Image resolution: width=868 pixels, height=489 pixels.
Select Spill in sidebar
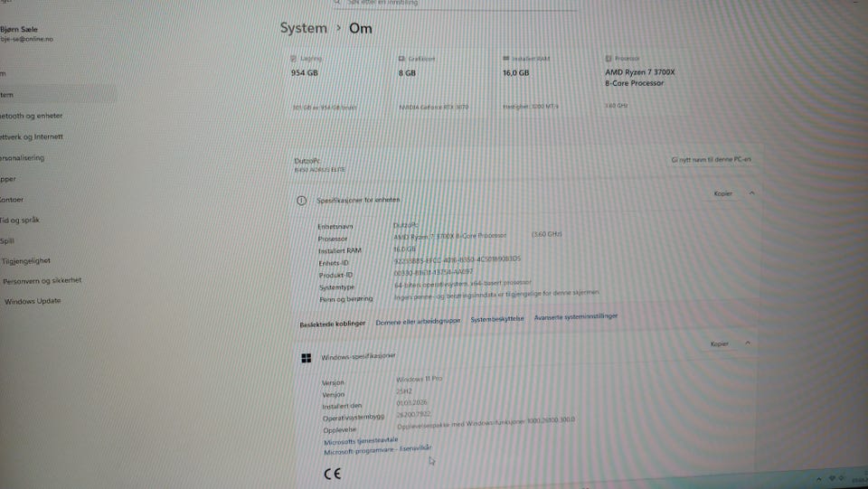(7, 240)
